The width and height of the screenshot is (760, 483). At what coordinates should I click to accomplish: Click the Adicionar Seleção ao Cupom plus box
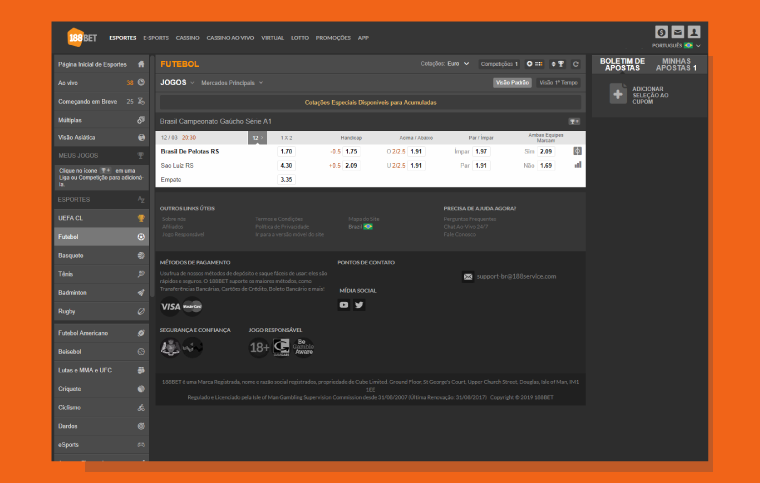[x=618, y=94]
